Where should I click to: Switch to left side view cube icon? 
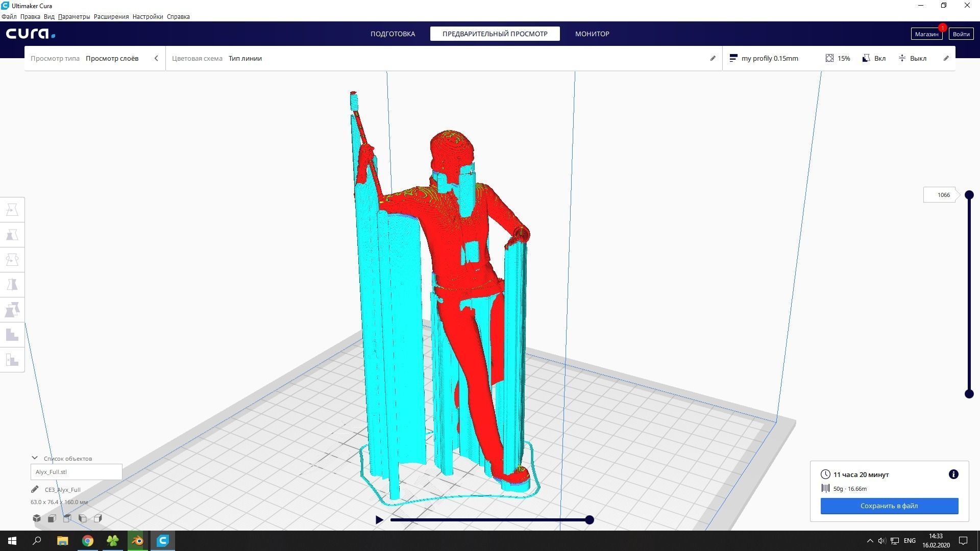tap(83, 518)
